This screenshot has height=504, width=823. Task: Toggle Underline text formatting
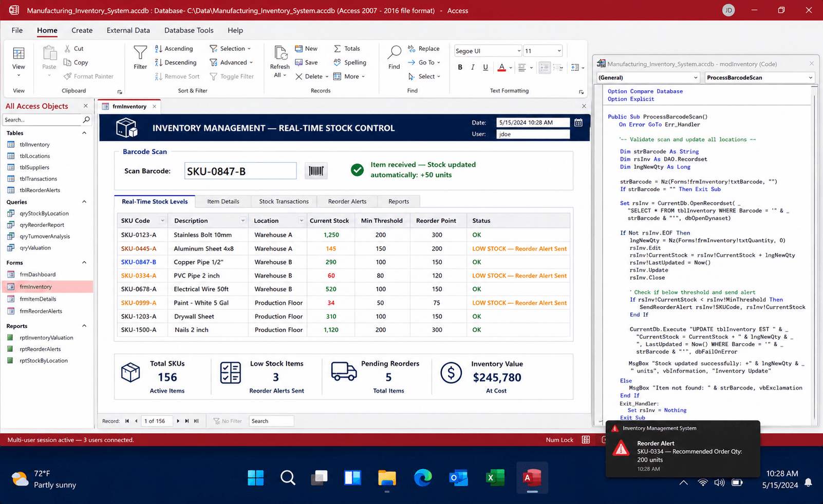click(x=485, y=67)
